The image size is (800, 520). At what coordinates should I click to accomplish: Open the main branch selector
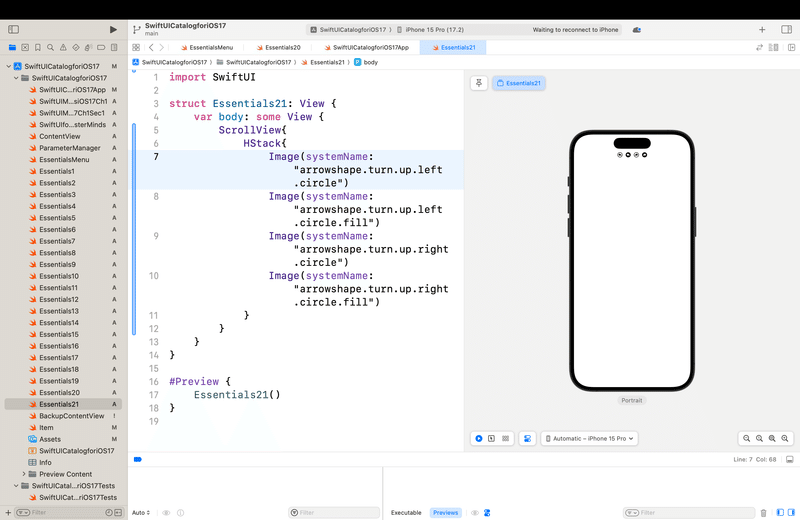(152, 34)
